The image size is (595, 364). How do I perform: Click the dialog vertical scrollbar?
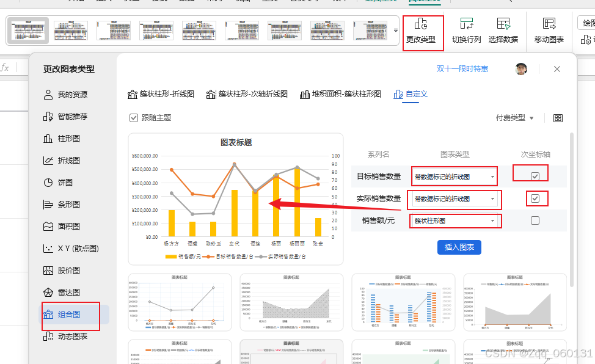[x=572, y=209]
